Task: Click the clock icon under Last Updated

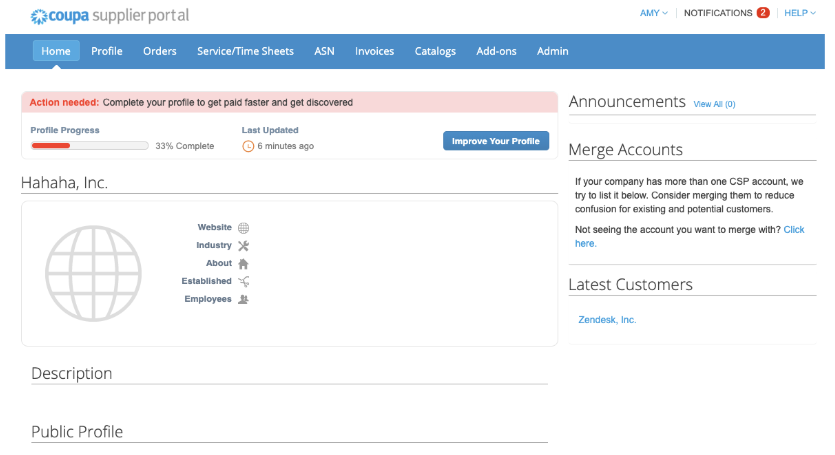Action: pyautogui.click(x=248, y=146)
